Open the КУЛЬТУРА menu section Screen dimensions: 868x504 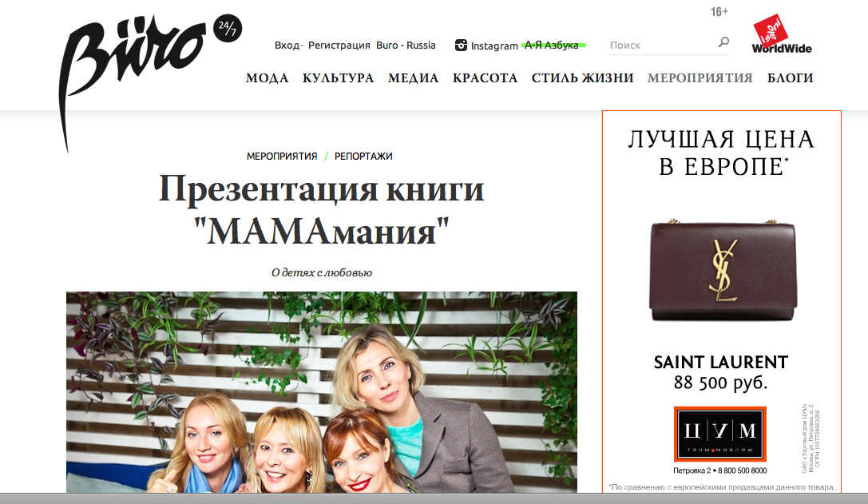[x=339, y=78]
